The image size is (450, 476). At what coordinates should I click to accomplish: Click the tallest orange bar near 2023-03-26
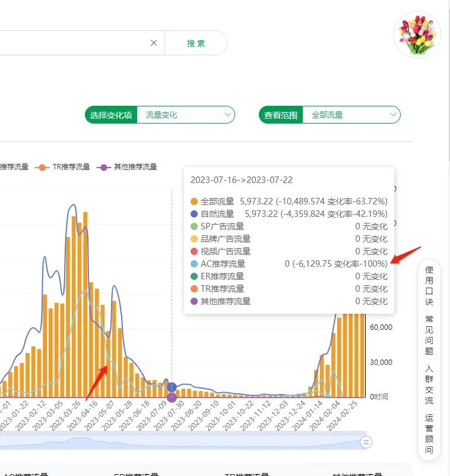pos(85,304)
